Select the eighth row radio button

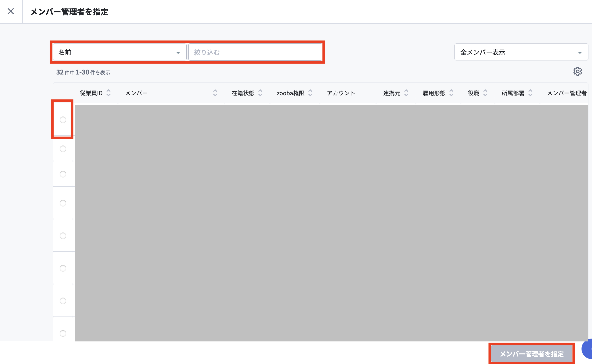[63, 333]
